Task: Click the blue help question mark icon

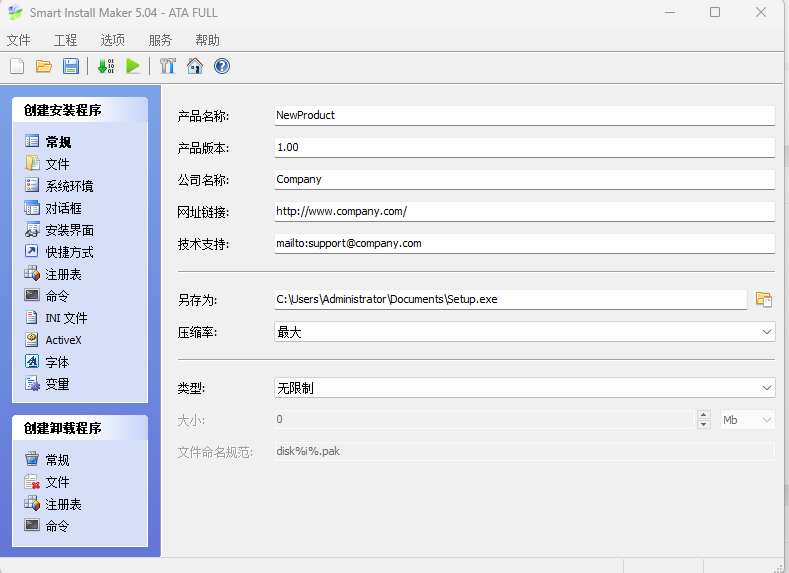Action: pos(222,67)
